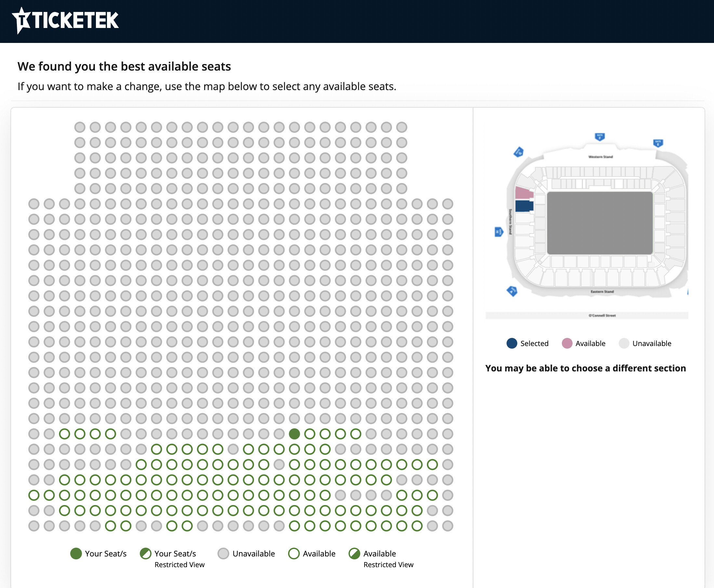This screenshot has width=714, height=588.
Task: Select the available seat right of your seat
Action: 310,434
